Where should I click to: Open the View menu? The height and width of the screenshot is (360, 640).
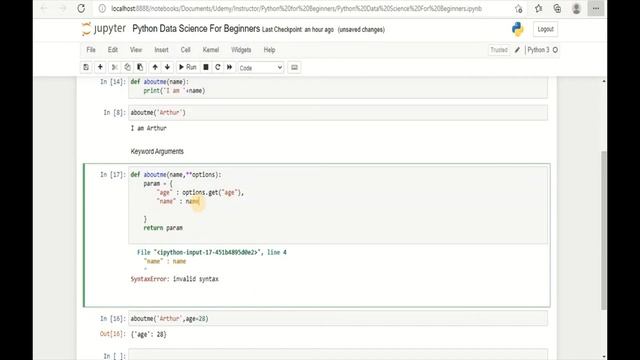tap(136, 50)
